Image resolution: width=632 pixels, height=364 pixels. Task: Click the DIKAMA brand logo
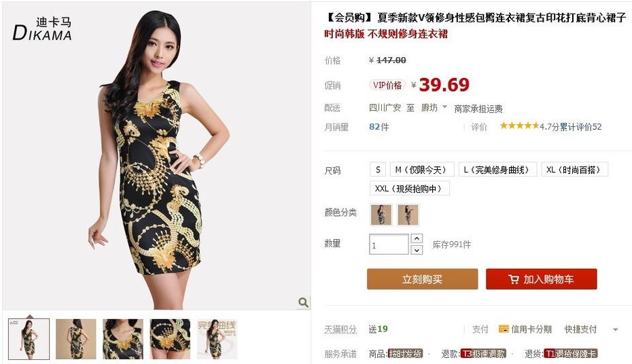point(42,29)
